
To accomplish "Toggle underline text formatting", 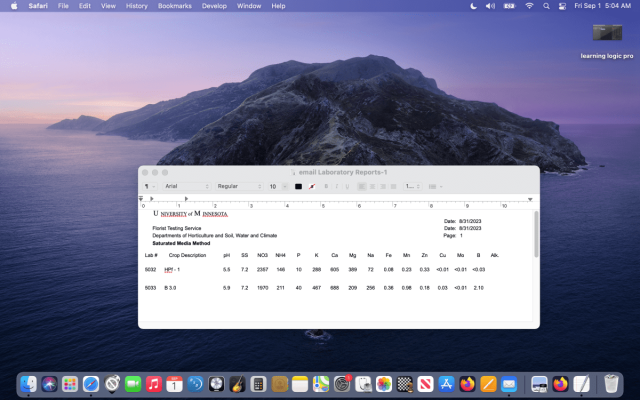I will point(347,187).
